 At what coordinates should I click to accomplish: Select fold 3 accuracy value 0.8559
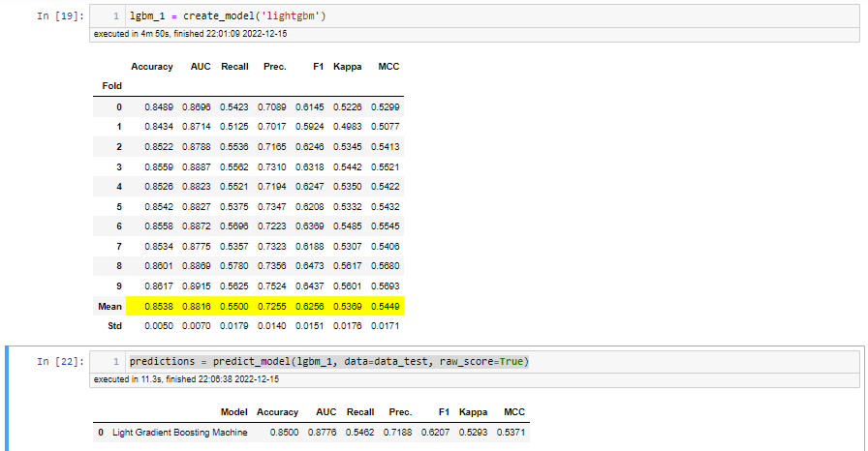(x=159, y=166)
